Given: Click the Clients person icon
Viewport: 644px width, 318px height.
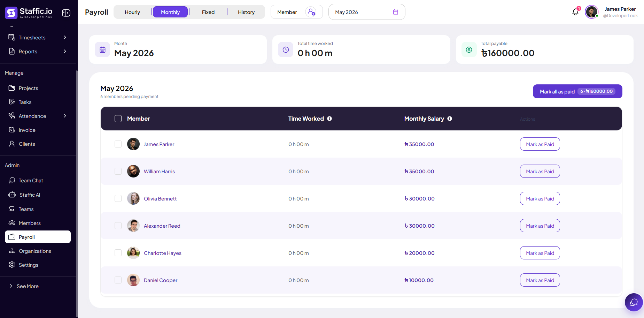Looking at the screenshot, I should pos(12,144).
